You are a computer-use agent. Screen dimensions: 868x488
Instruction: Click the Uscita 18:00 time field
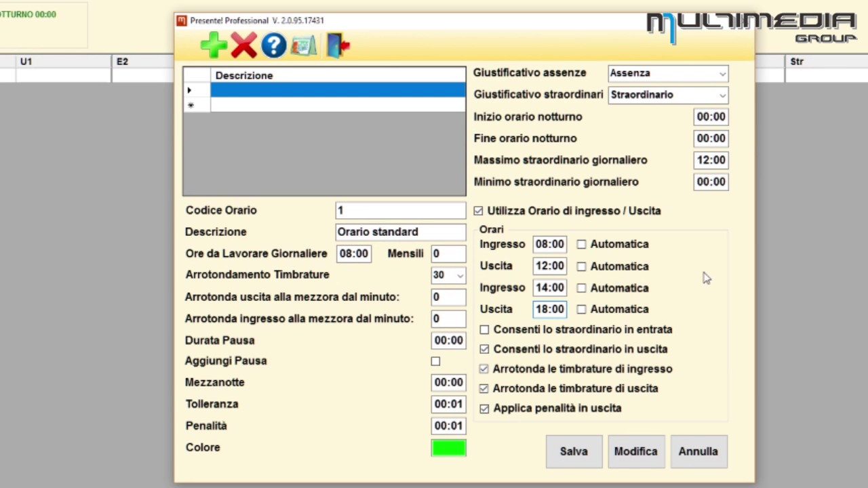549,309
